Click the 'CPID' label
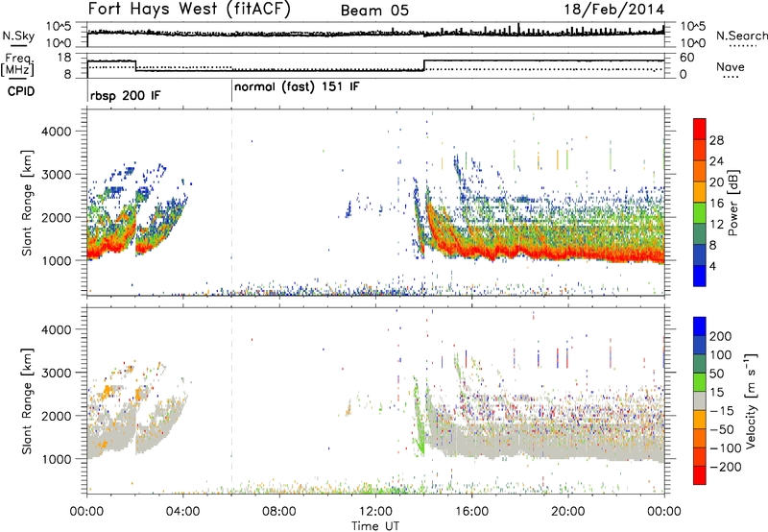 point(21,91)
